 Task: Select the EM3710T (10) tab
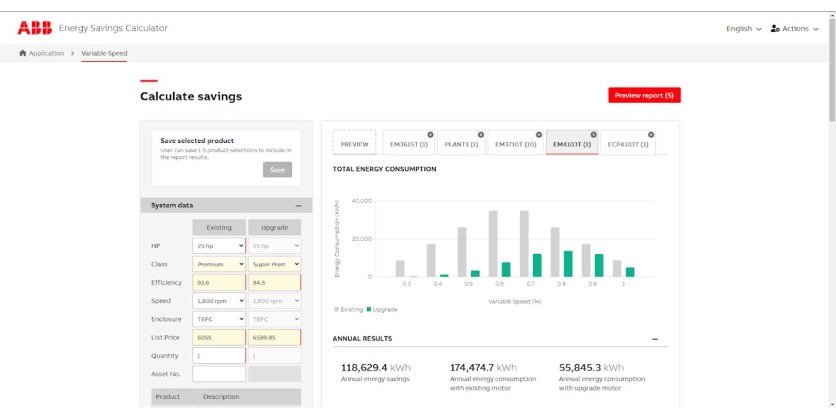pyautogui.click(x=516, y=144)
